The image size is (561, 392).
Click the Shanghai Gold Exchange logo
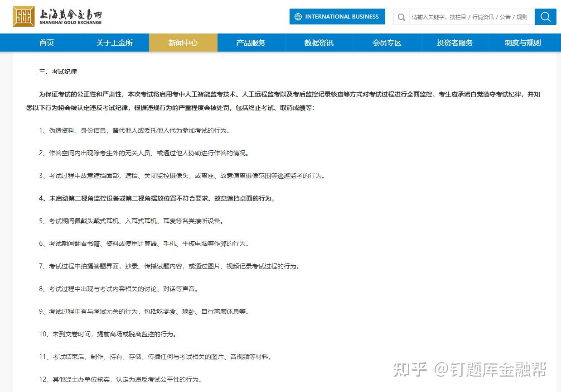point(57,16)
